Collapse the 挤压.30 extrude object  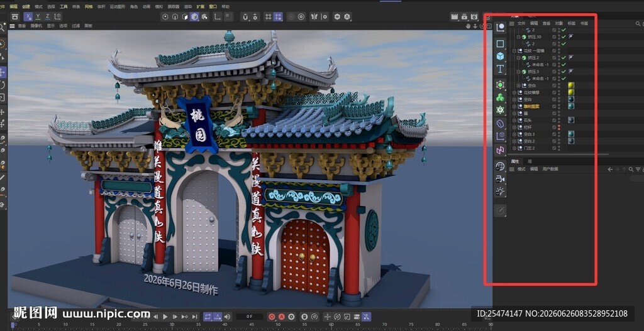pos(518,37)
